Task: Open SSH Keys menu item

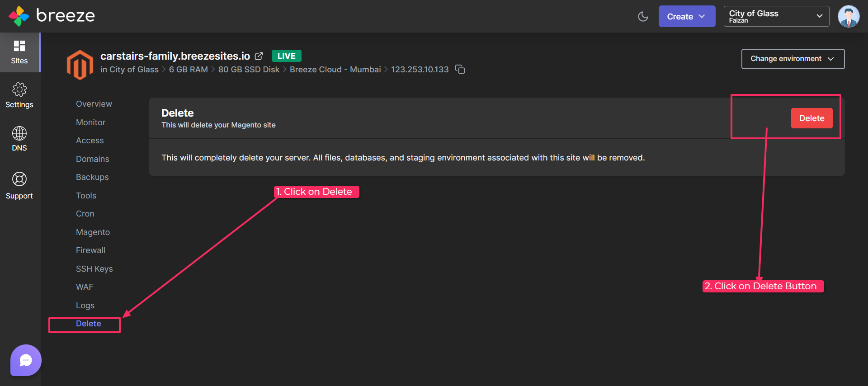Action: [x=94, y=269]
